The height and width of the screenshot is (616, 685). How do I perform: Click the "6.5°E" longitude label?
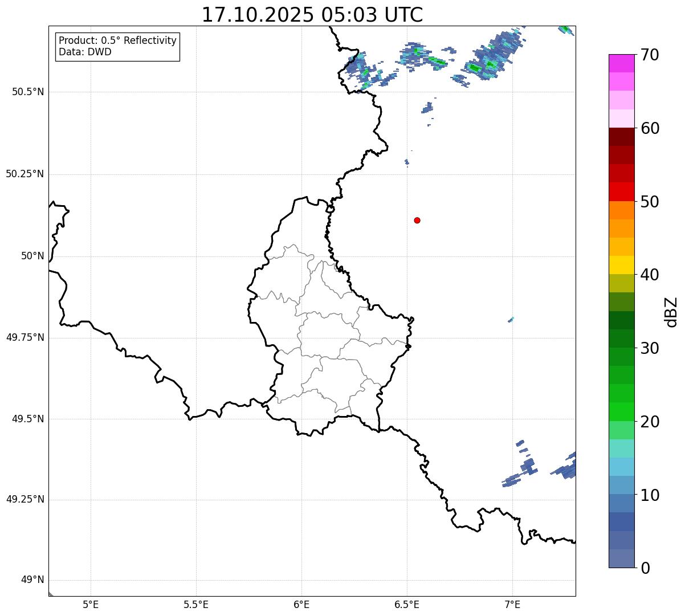[x=407, y=604]
